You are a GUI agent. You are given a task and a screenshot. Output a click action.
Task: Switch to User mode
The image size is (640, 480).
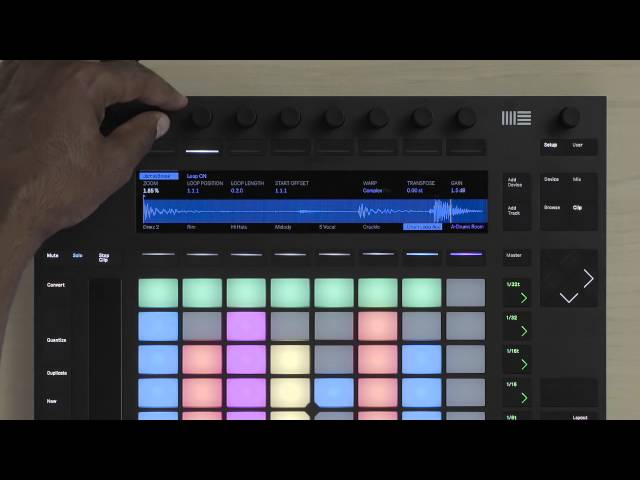coord(578,145)
